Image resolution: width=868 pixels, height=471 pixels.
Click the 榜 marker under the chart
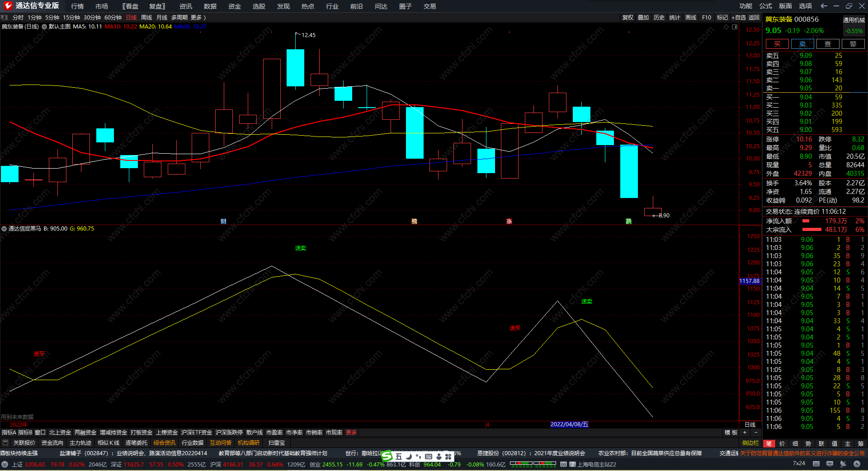click(414, 221)
